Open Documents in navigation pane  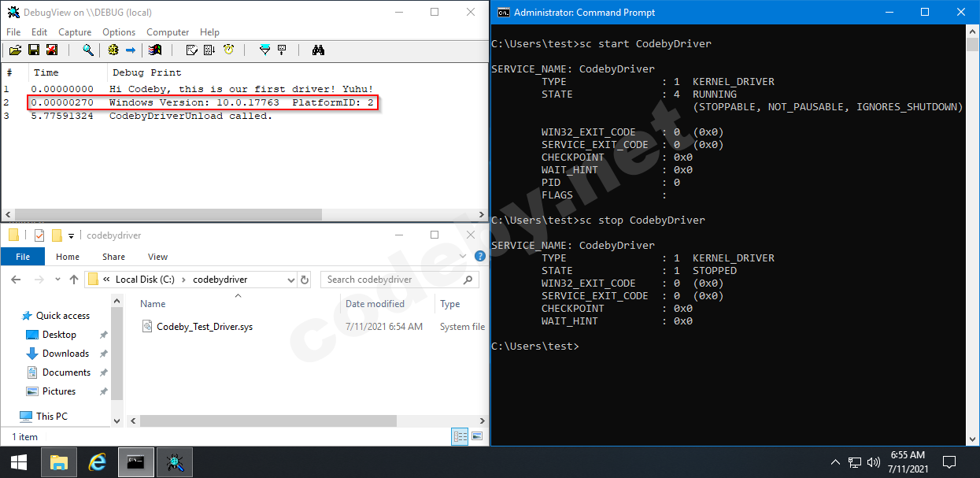pyautogui.click(x=66, y=372)
